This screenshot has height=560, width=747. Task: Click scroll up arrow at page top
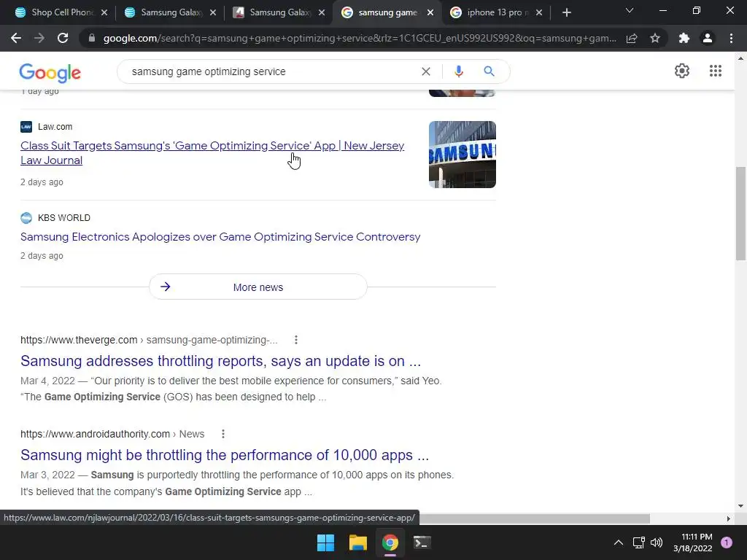click(740, 58)
